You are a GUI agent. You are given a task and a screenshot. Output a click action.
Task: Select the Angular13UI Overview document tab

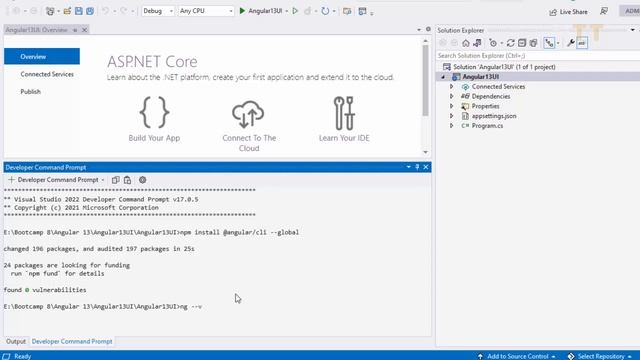(x=37, y=30)
